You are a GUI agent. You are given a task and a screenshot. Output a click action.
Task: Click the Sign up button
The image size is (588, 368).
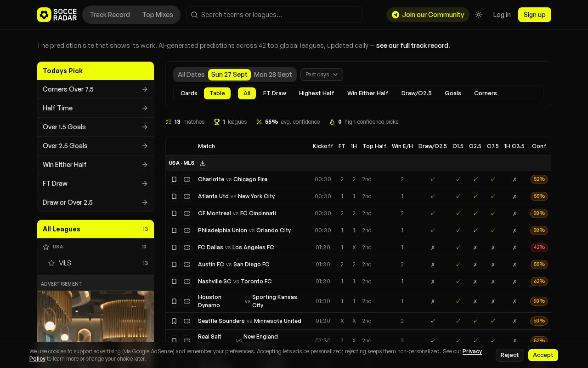pyautogui.click(x=535, y=15)
